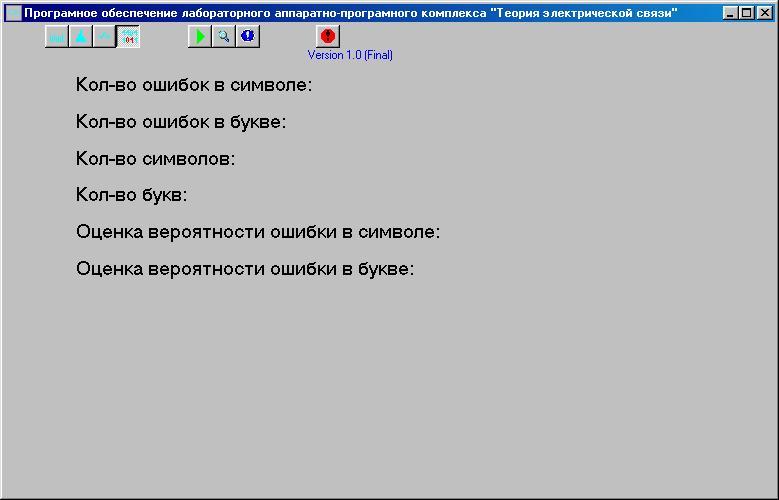
Task: Select the cyan bar-chart mode button
Action: [x=57, y=37]
